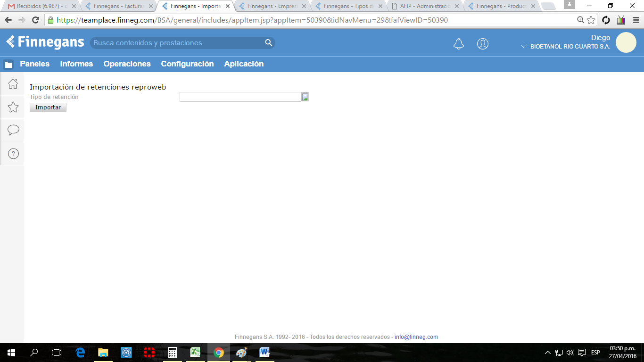Close the AFIP tab

pyautogui.click(x=457, y=6)
